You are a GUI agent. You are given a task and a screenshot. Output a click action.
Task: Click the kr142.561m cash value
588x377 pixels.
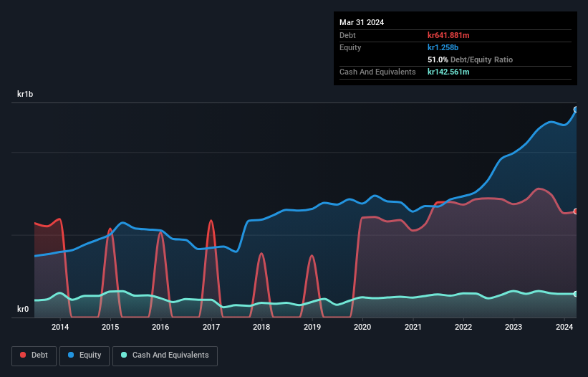(x=448, y=72)
